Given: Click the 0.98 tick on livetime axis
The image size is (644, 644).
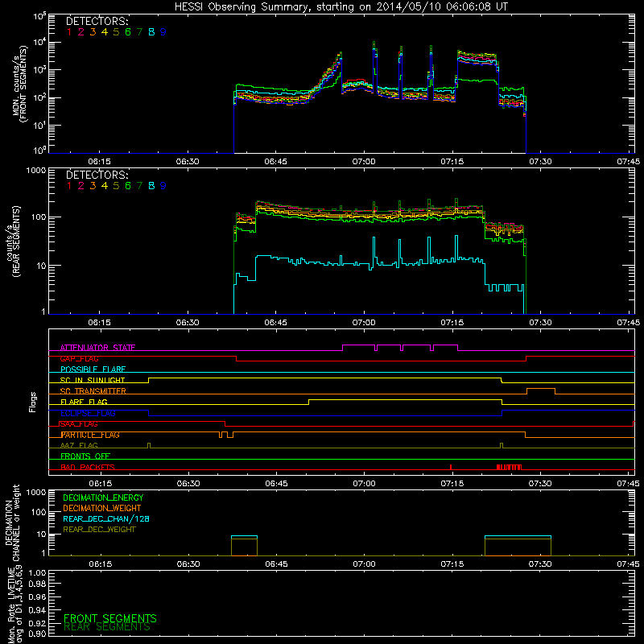Looking at the screenshot, I should click(37, 584).
